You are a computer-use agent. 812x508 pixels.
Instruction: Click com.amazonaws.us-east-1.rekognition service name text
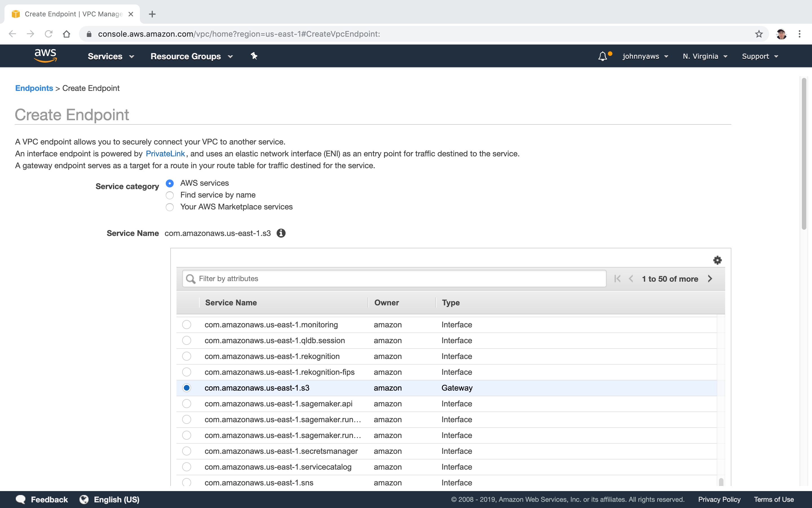272,356
